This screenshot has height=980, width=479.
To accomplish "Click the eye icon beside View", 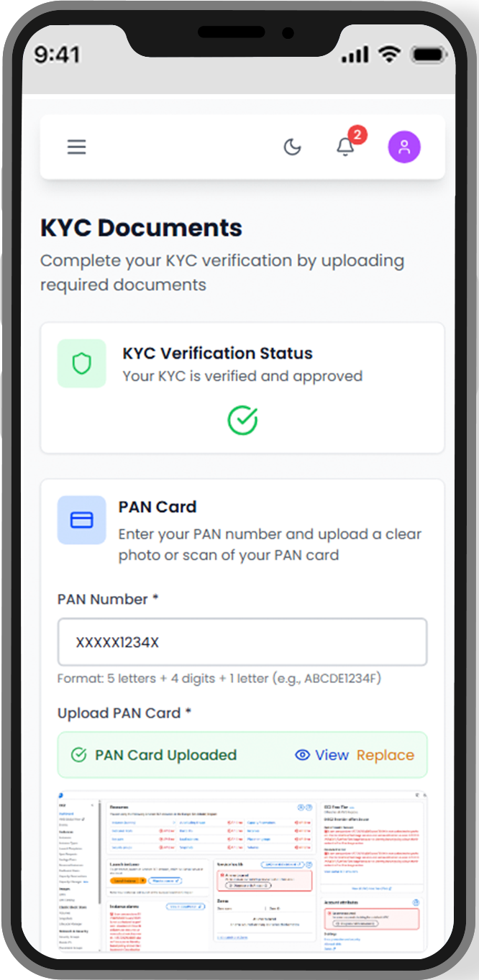I will [302, 755].
